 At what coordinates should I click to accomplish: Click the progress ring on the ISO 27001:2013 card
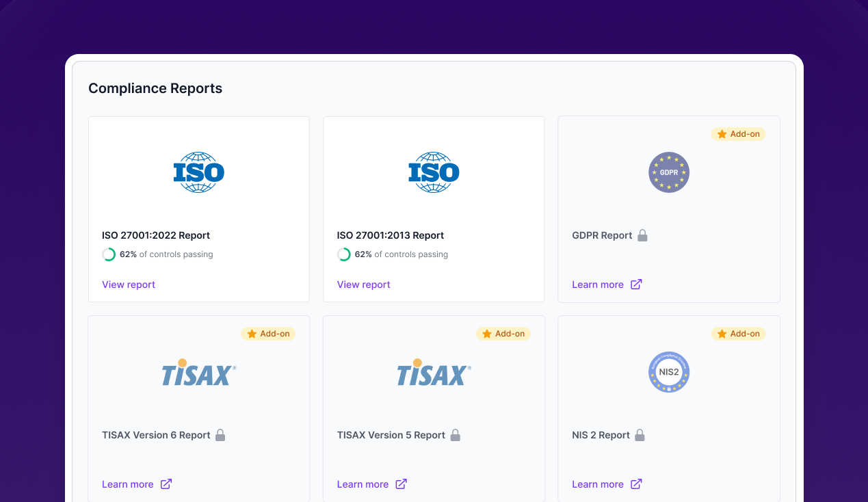344,254
